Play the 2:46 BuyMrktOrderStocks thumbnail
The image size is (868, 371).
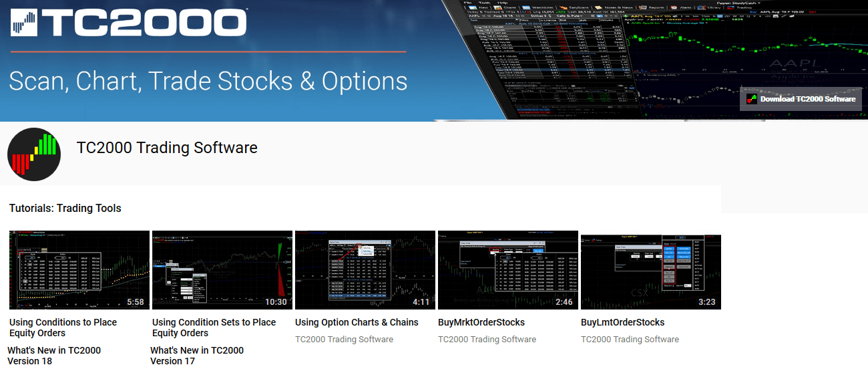(x=508, y=269)
